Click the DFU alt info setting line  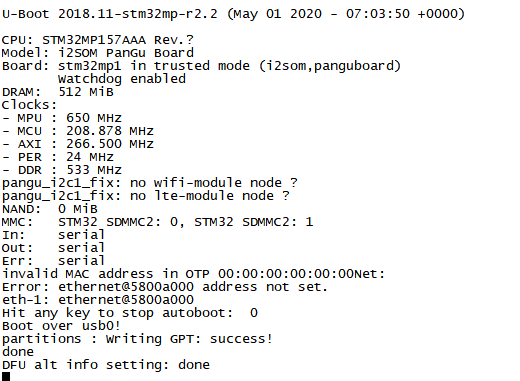pyautogui.click(x=106, y=365)
